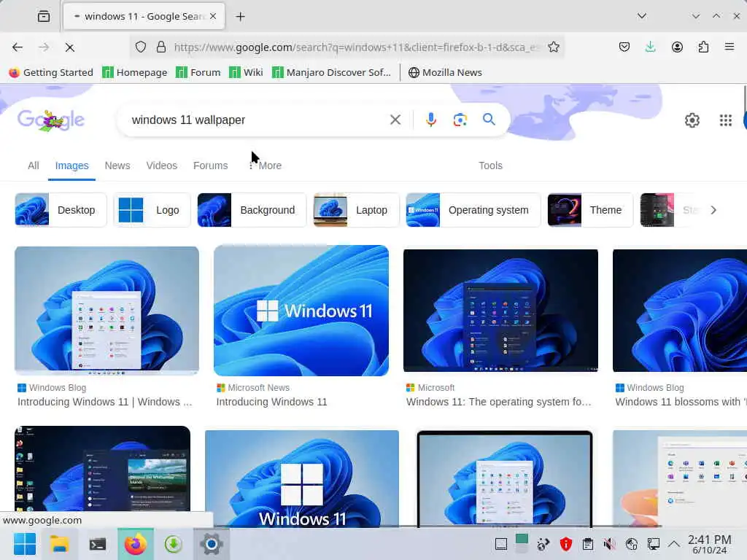Open Introducing Windows 11 | Windows result link

coord(105,402)
